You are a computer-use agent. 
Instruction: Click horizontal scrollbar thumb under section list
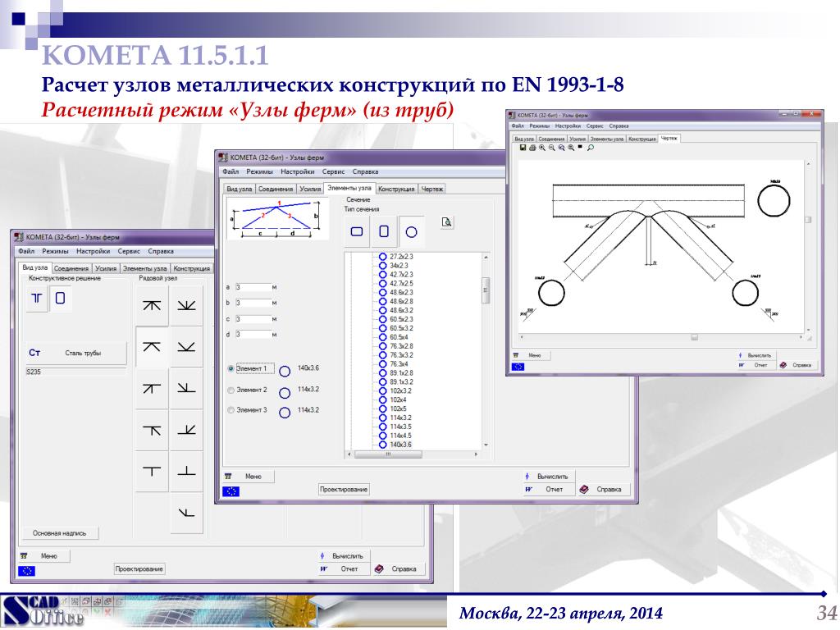click(x=388, y=454)
